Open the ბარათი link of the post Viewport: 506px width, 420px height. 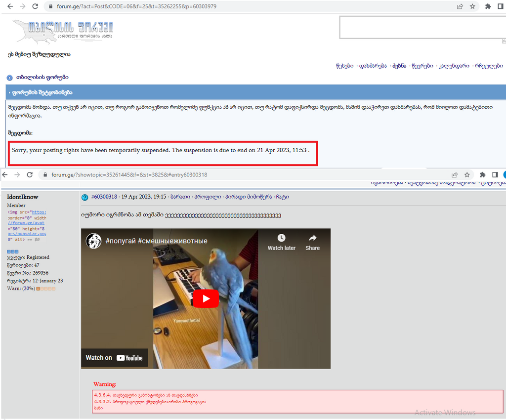(180, 197)
